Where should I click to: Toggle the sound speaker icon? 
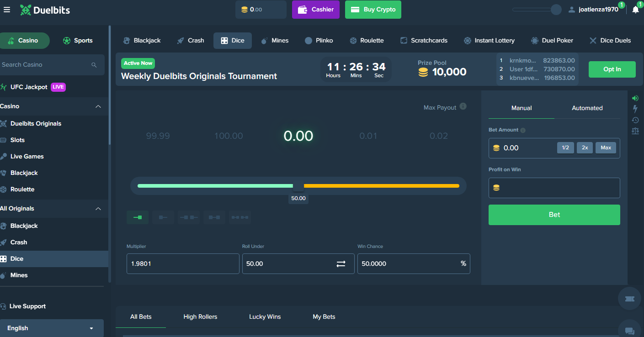click(635, 98)
